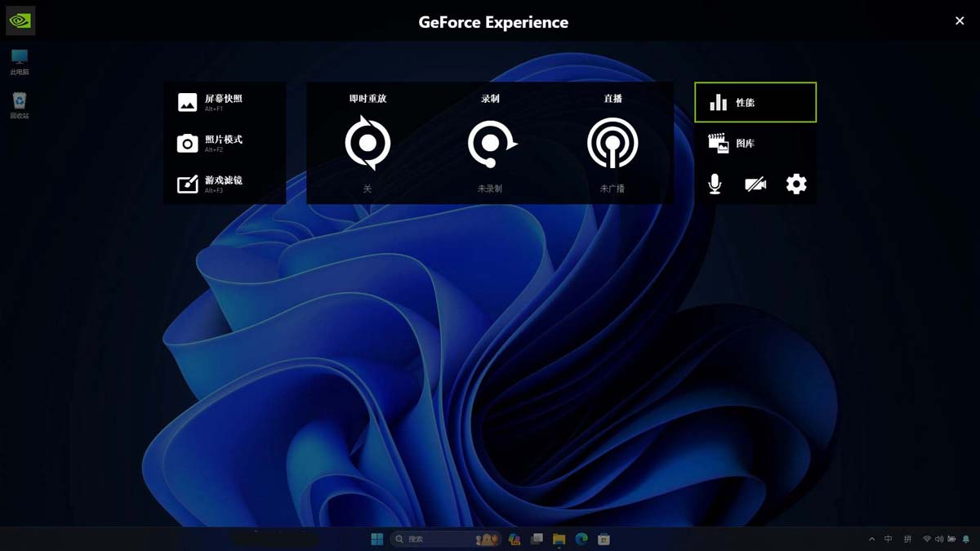This screenshot has height=551, width=980.
Task: Open the settings gear
Action: point(796,184)
